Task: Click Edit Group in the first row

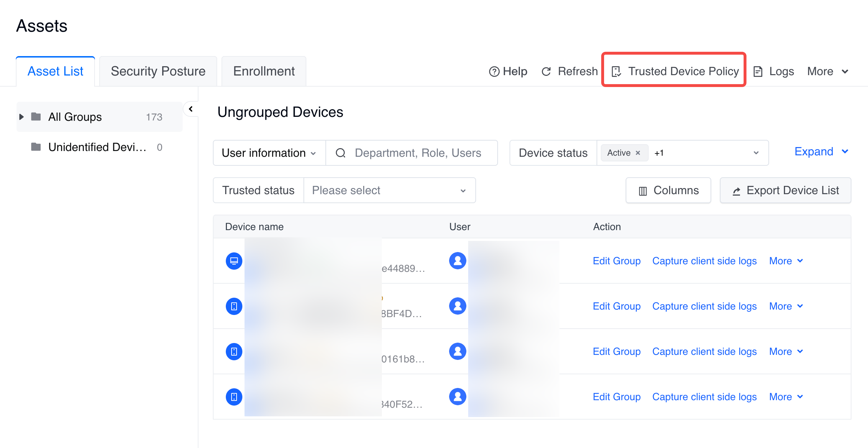Action: 616,261
